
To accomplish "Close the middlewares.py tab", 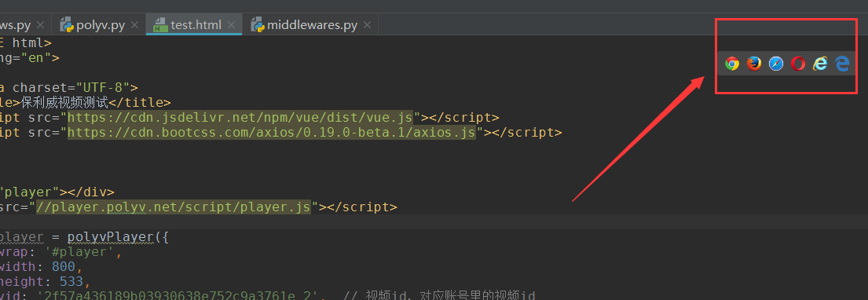I will (368, 25).
